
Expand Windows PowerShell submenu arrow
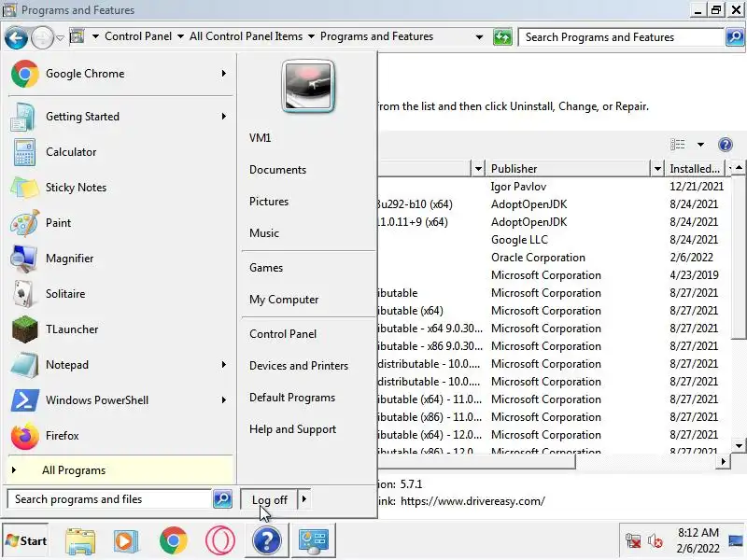(223, 400)
